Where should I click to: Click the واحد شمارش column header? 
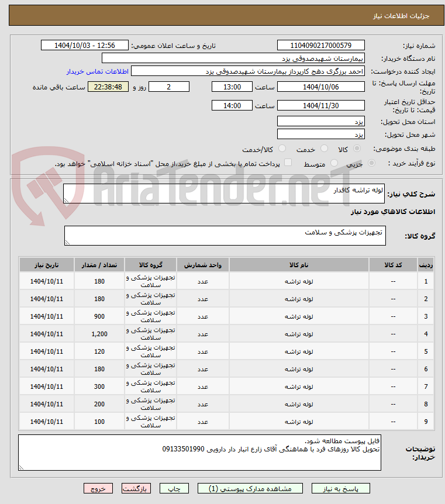[x=202, y=265]
